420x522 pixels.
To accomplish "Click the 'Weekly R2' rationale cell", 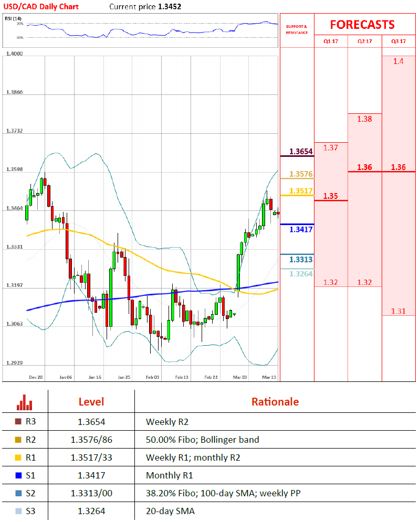I will click(x=167, y=422).
